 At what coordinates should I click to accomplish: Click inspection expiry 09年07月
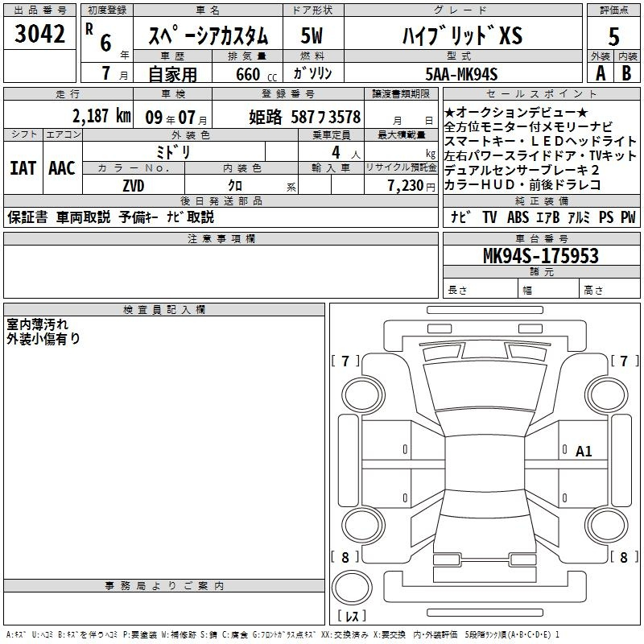[176, 118]
